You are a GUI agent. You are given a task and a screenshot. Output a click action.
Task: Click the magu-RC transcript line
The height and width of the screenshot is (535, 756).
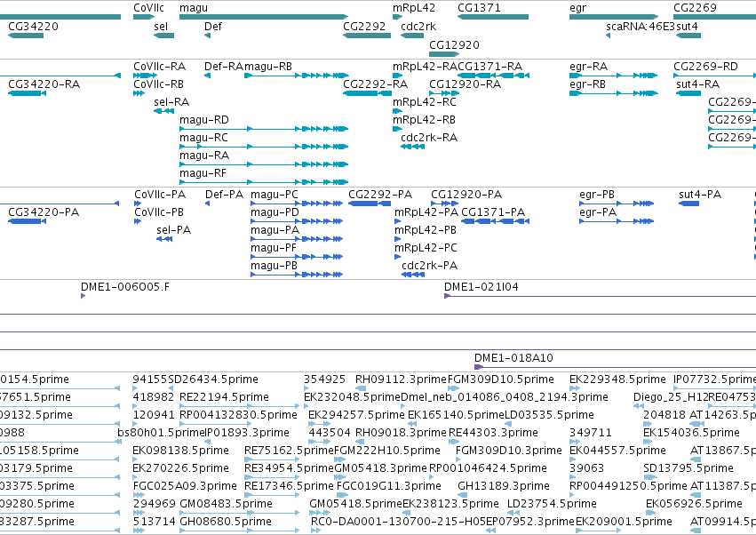[264, 147]
